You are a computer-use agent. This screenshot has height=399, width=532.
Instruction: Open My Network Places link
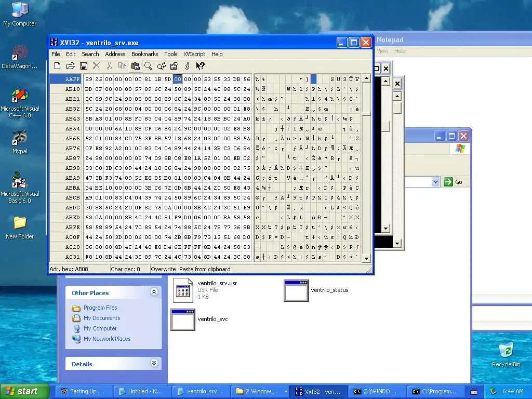(x=107, y=339)
